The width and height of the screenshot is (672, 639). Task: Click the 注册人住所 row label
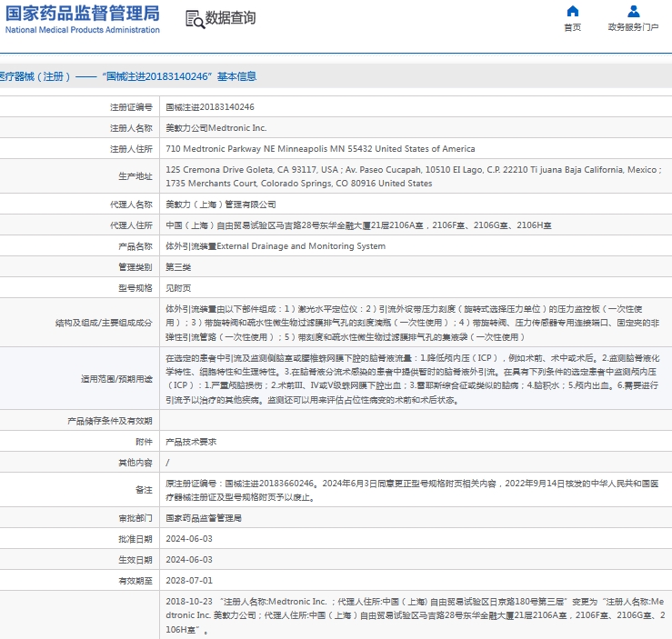tap(131, 149)
